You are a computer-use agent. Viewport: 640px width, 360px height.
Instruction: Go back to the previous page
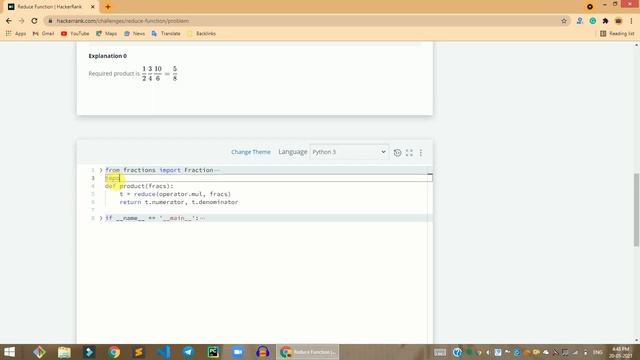click(x=9, y=21)
